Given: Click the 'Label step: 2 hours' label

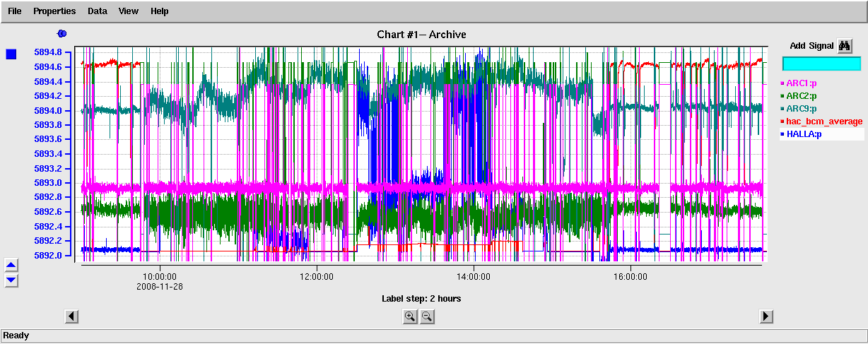Looking at the screenshot, I should pos(421,299).
